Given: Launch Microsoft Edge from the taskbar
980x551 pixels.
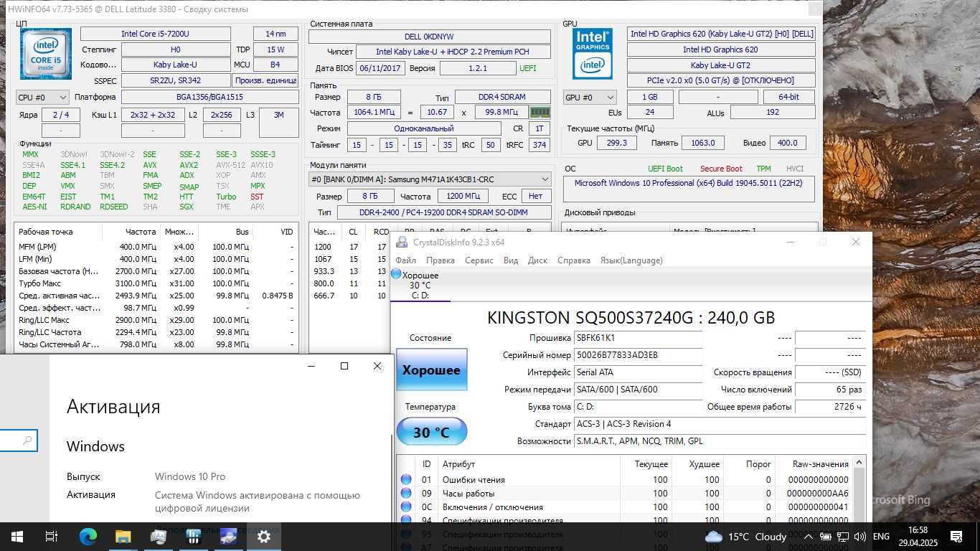Looking at the screenshot, I should click(x=88, y=537).
